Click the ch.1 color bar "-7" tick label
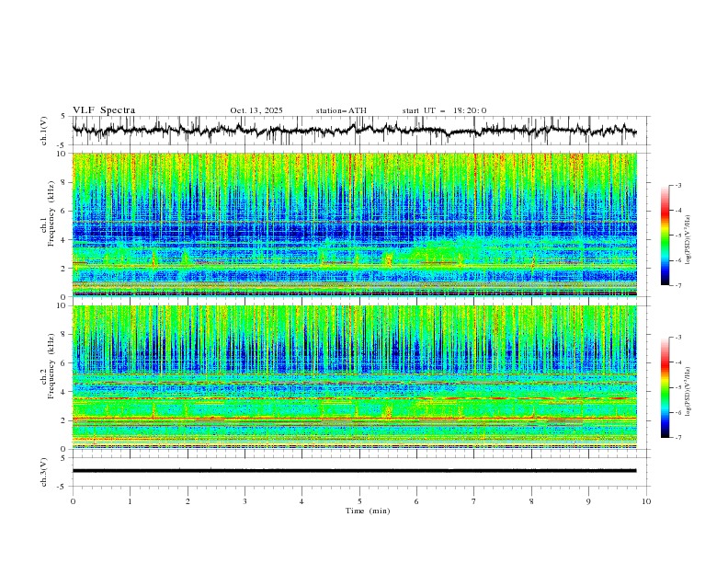This screenshot has height=563, width=728. pos(678,285)
